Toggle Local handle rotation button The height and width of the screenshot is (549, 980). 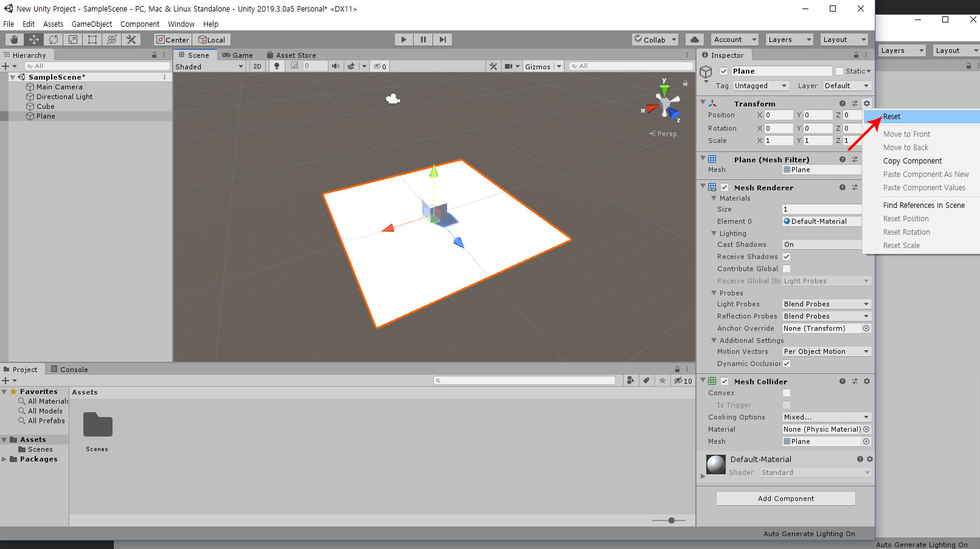(212, 40)
